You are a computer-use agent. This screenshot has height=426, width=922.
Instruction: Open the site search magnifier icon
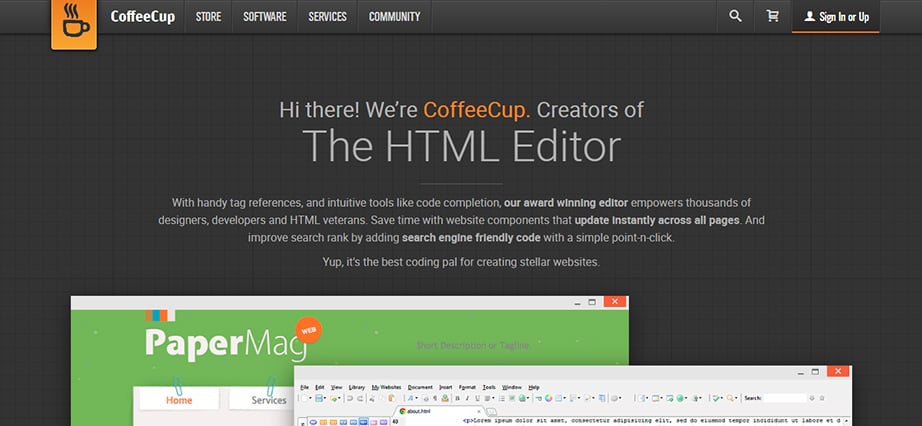point(735,16)
